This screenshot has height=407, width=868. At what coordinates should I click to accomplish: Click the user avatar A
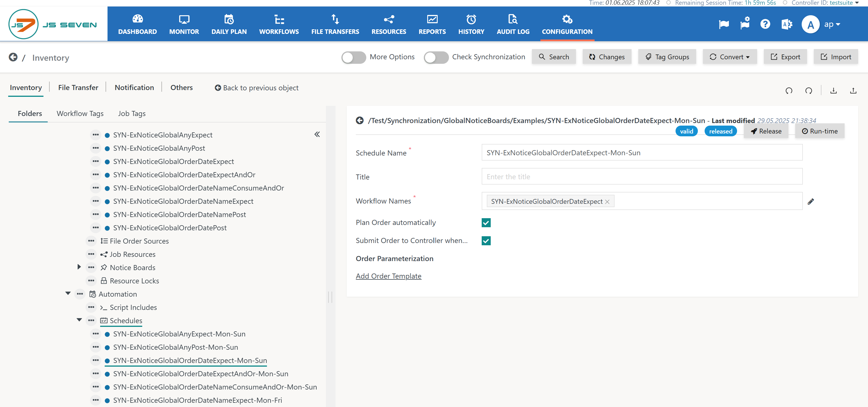(x=810, y=24)
